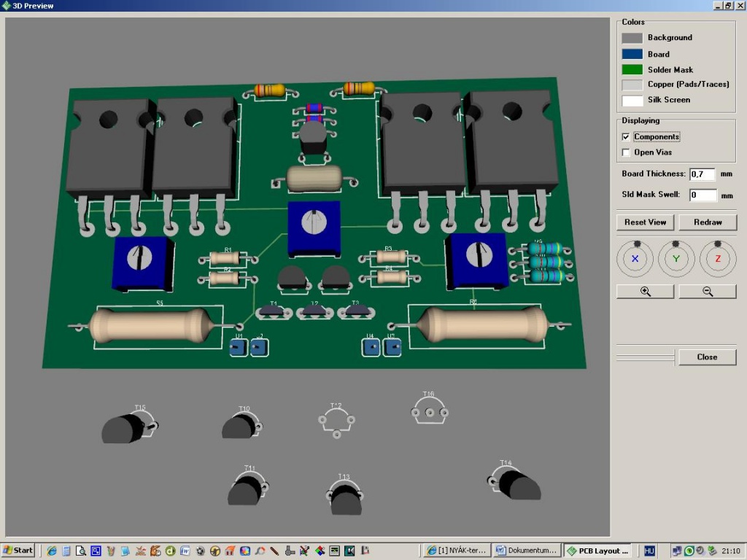
Task: Click the green circular 'd' quick launch icon
Action: (171, 551)
